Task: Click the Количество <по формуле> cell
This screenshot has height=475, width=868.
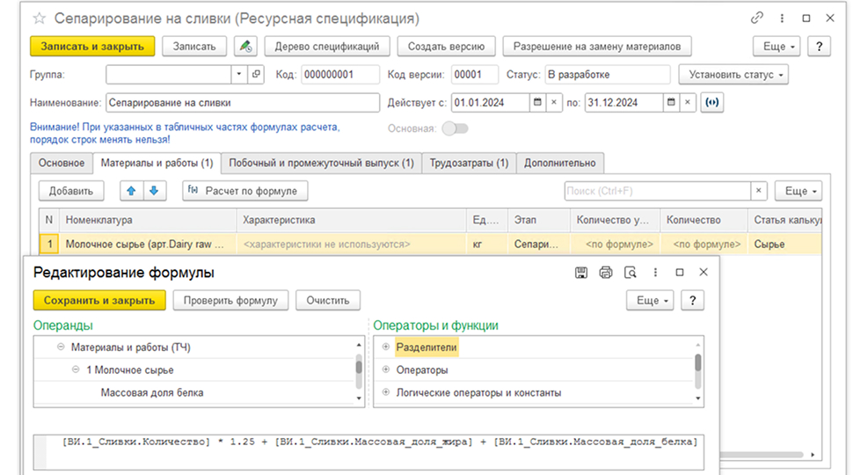Action: click(x=704, y=245)
